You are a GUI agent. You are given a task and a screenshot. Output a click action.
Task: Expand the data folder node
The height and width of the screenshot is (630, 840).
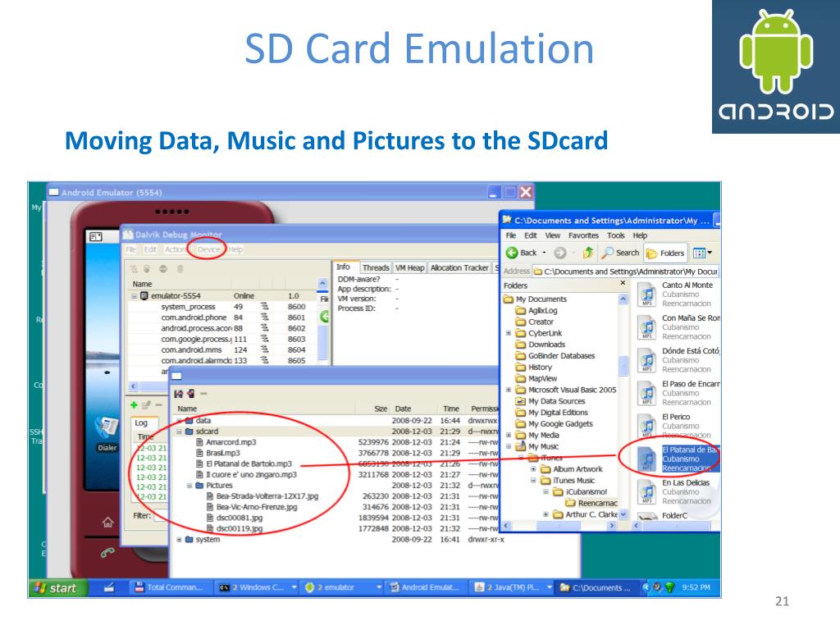(180, 421)
